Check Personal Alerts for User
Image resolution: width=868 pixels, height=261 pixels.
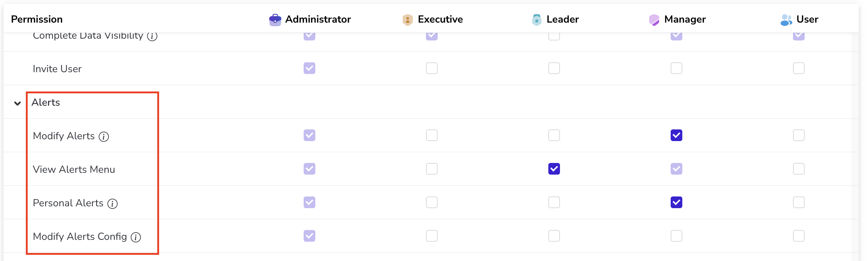point(798,203)
